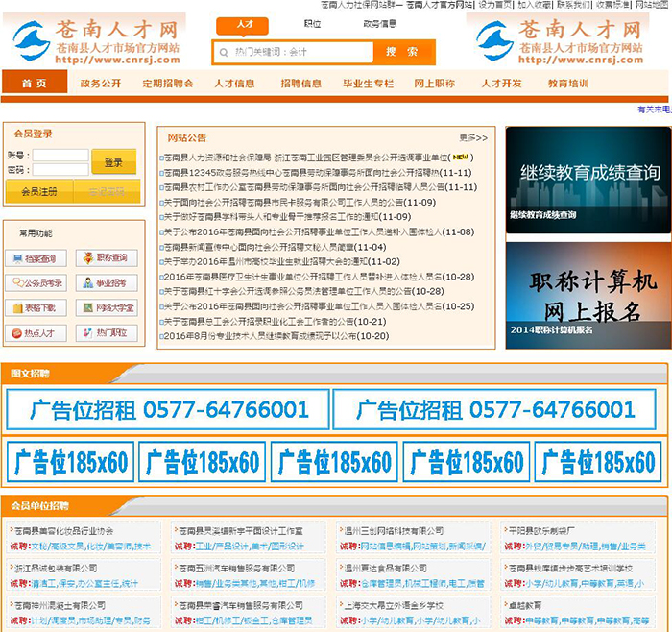
Task: Open 人才开发 nav item
Action: [x=501, y=84]
